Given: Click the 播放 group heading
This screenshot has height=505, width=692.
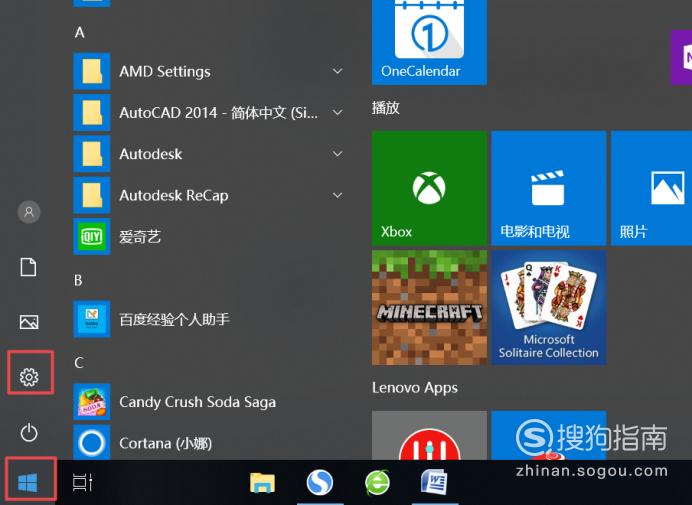Looking at the screenshot, I should [x=386, y=108].
